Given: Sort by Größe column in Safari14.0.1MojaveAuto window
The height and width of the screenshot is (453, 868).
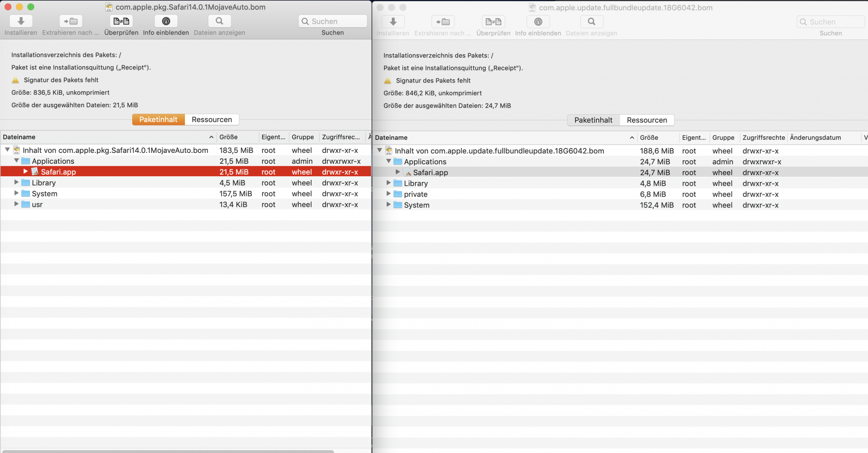Looking at the screenshot, I should point(238,137).
